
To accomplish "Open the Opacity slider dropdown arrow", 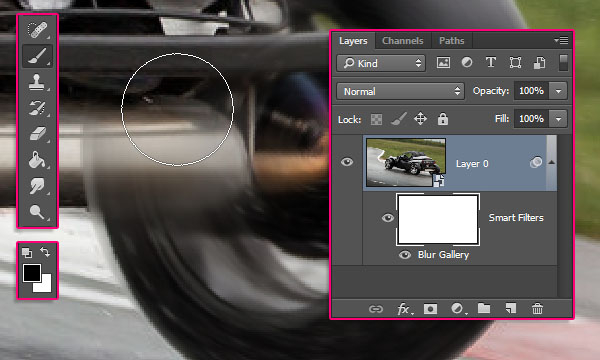I will pos(558,91).
